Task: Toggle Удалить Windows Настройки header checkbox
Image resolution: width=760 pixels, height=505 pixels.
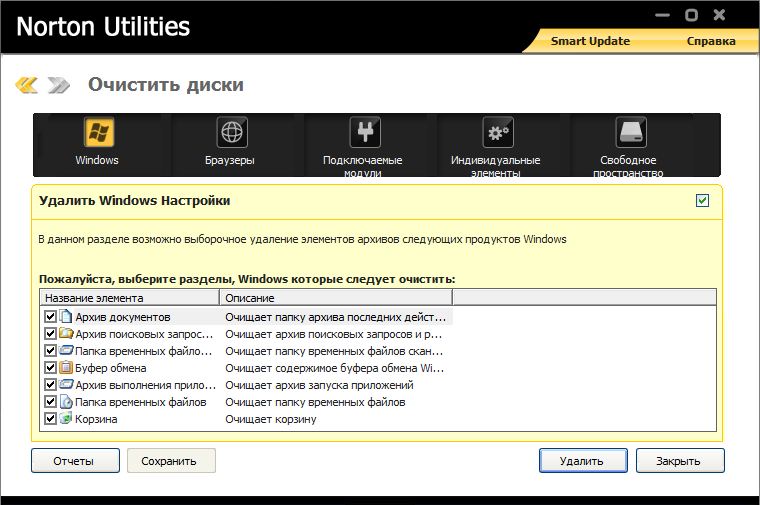Action: coord(702,201)
